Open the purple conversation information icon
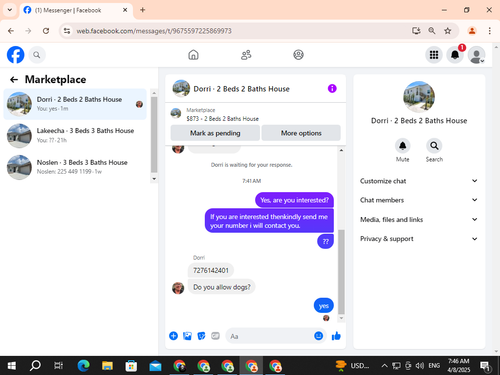This screenshot has width=500, height=375. pyautogui.click(x=332, y=88)
